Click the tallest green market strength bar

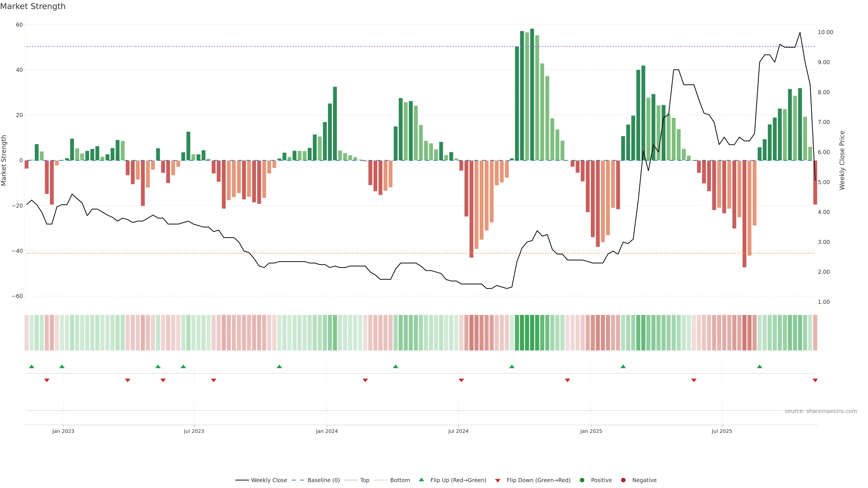(x=532, y=94)
